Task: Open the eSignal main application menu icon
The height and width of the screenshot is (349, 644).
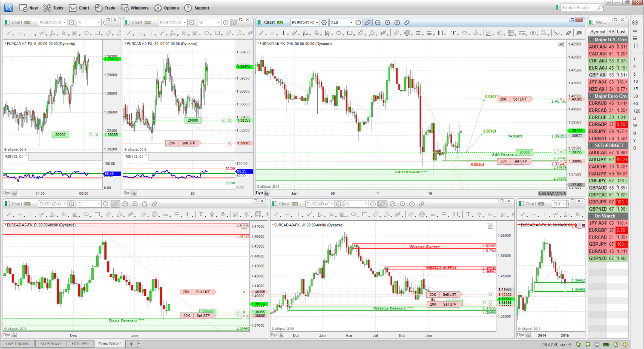Action: [x=9, y=7]
